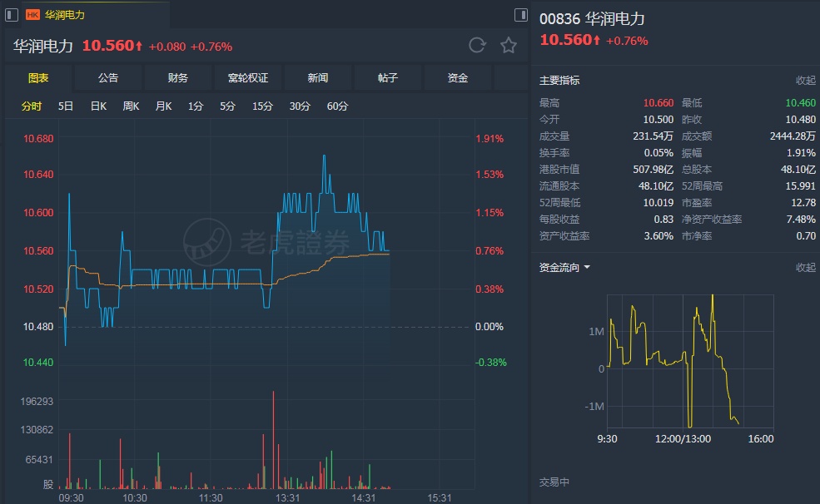
Task: Click the 00836 华润电力 header
Action: 592,19
